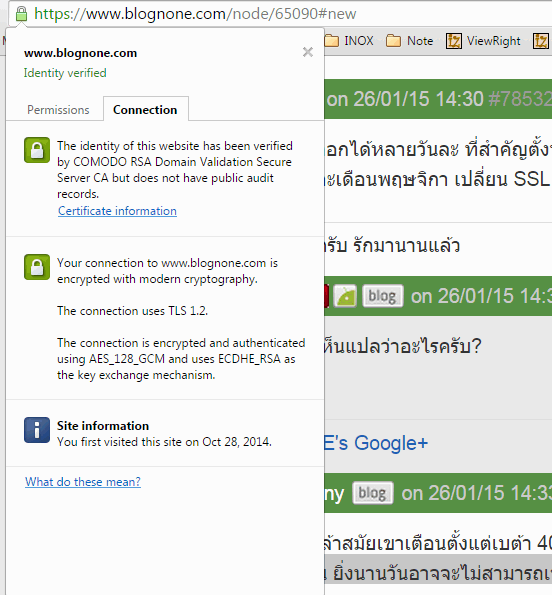This screenshot has width=552, height=595.
Task: Select the AES_128_GCM encryption description text
Action: [x=181, y=359]
